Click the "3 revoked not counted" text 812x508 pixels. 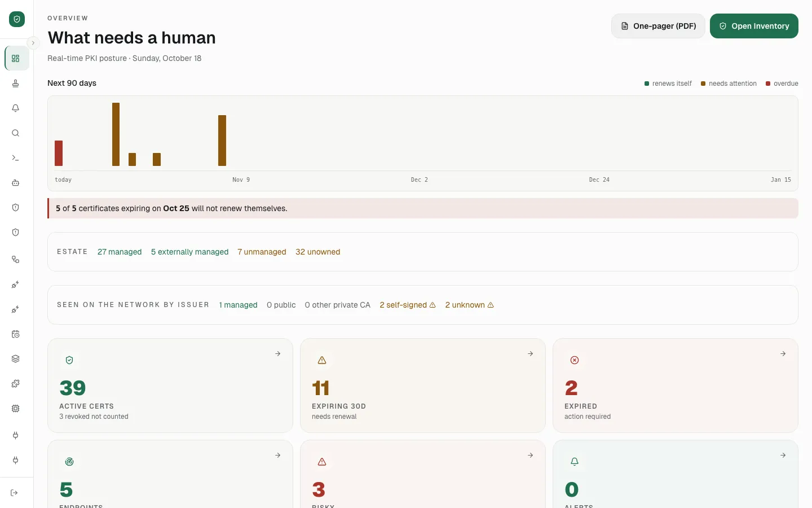click(94, 417)
